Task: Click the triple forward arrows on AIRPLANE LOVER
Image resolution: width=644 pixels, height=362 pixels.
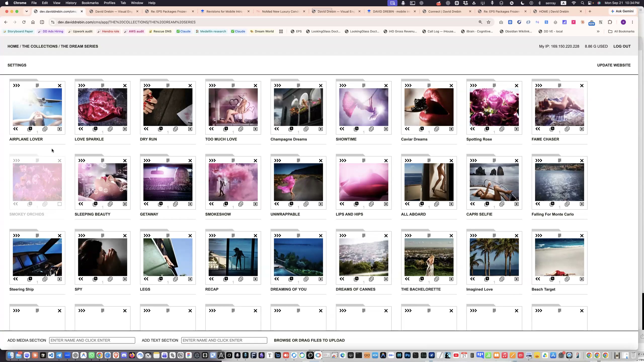Action: click(x=17, y=85)
